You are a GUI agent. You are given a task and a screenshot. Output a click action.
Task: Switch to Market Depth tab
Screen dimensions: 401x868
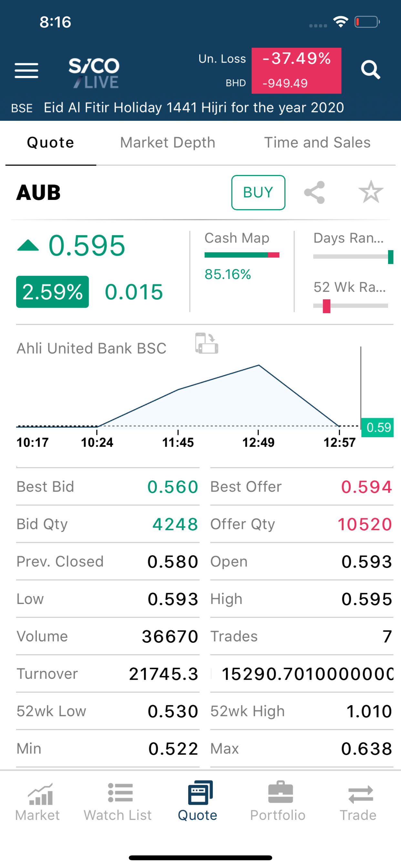tap(168, 142)
